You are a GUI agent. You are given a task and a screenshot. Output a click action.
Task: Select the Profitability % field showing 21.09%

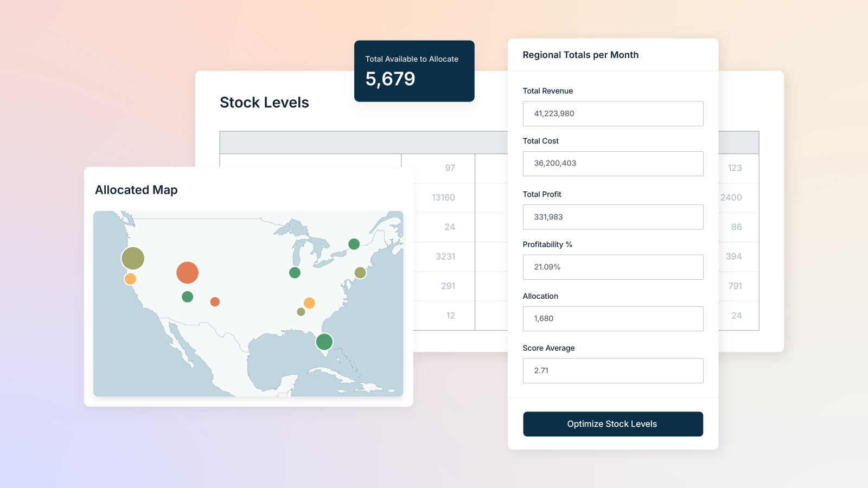(x=612, y=267)
